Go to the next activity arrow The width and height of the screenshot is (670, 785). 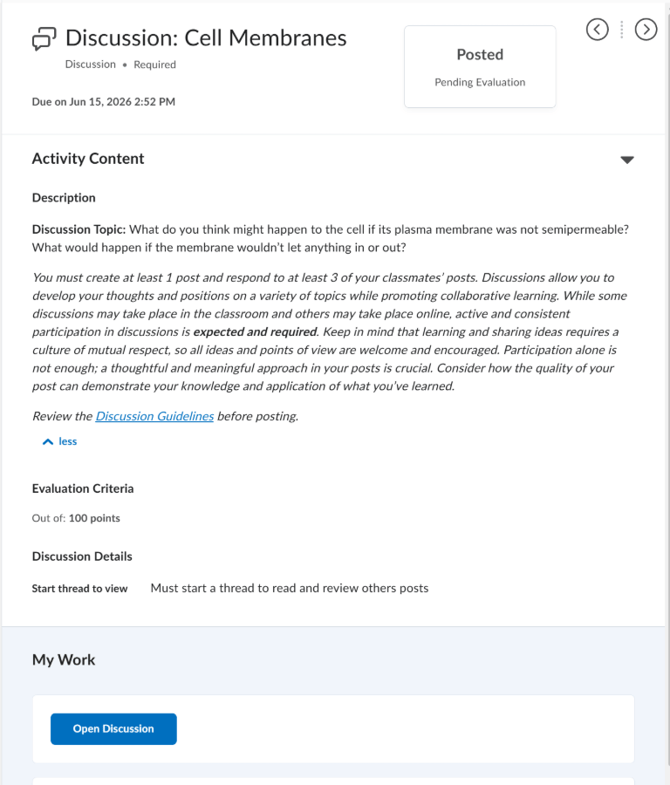point(646,30)
